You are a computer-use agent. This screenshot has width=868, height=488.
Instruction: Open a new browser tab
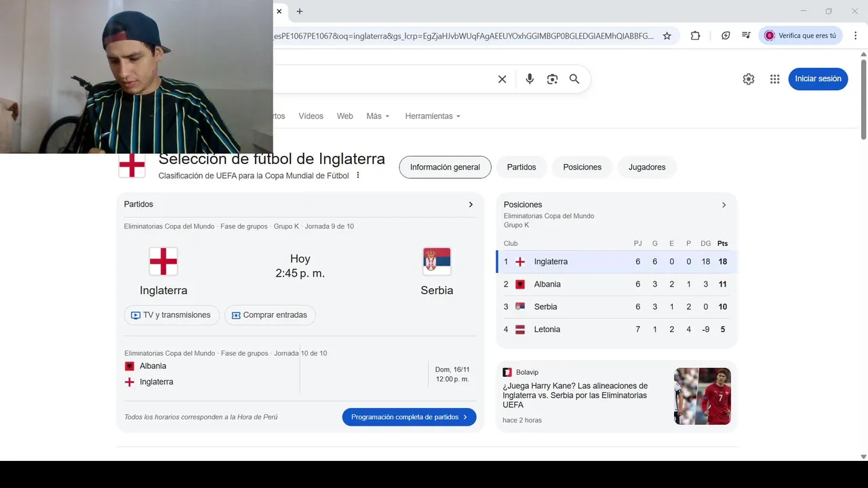point(300,11)
